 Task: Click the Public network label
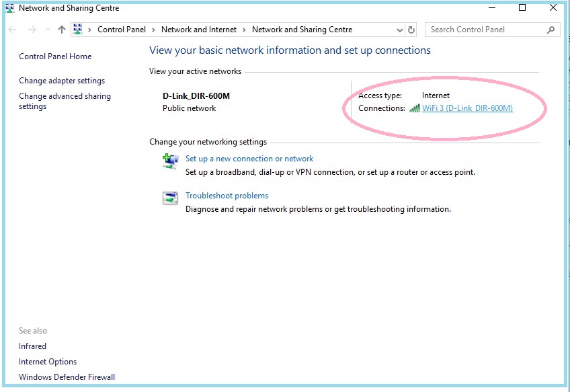[190, 108]
